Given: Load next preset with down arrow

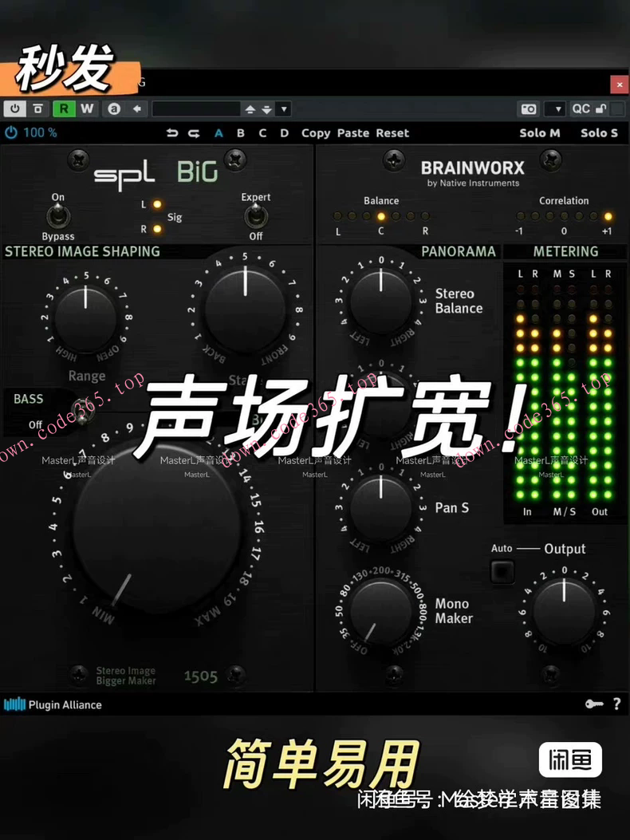Looking at the screenshot, I should coord(267,109).
